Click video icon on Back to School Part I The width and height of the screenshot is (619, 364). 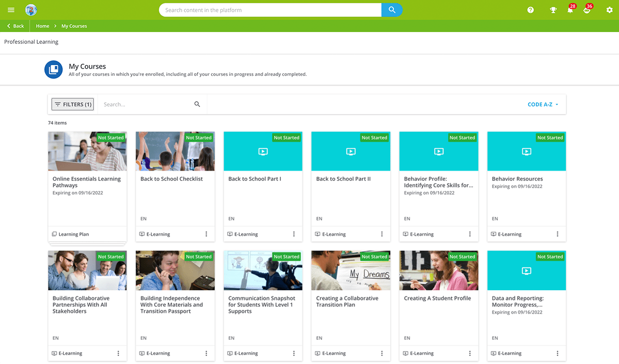[x=263, y=152]
